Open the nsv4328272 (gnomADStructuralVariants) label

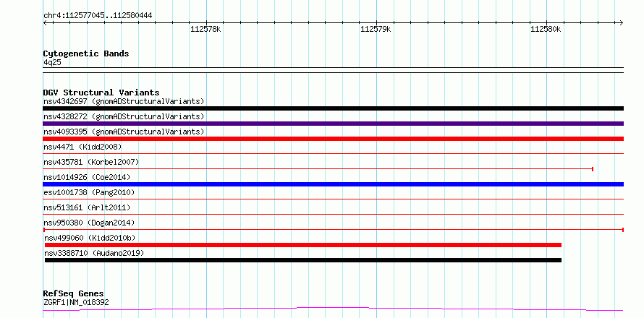[124, 116]
